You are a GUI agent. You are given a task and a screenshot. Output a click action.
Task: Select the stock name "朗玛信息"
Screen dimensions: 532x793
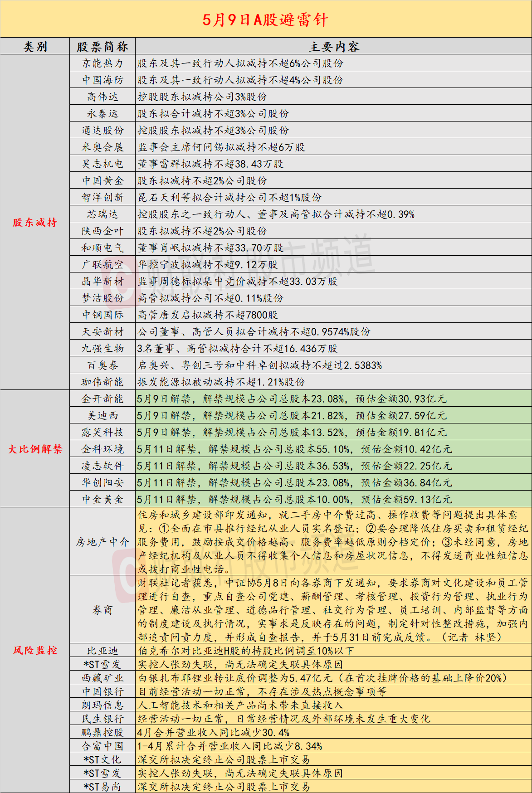tap(102, 705)
